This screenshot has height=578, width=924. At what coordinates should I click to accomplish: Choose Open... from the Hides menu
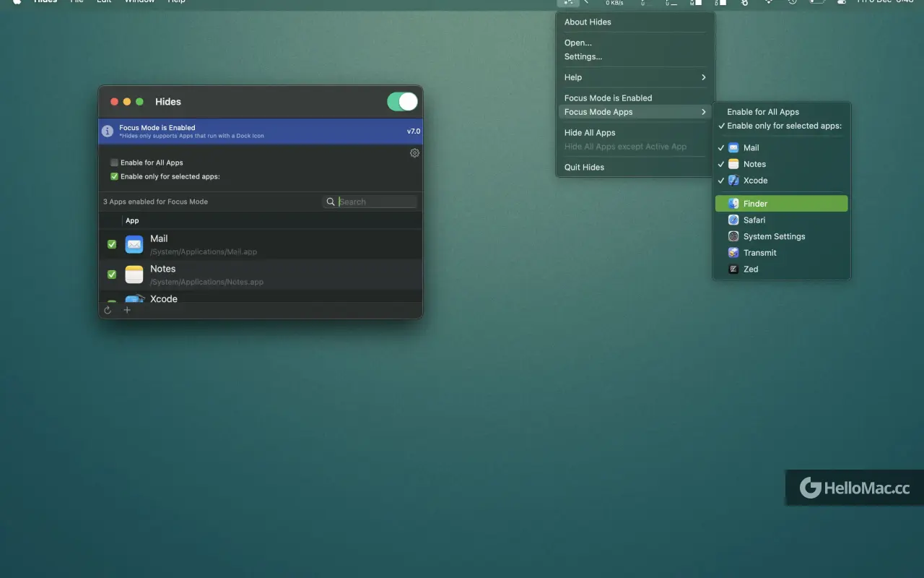point(635,43)
